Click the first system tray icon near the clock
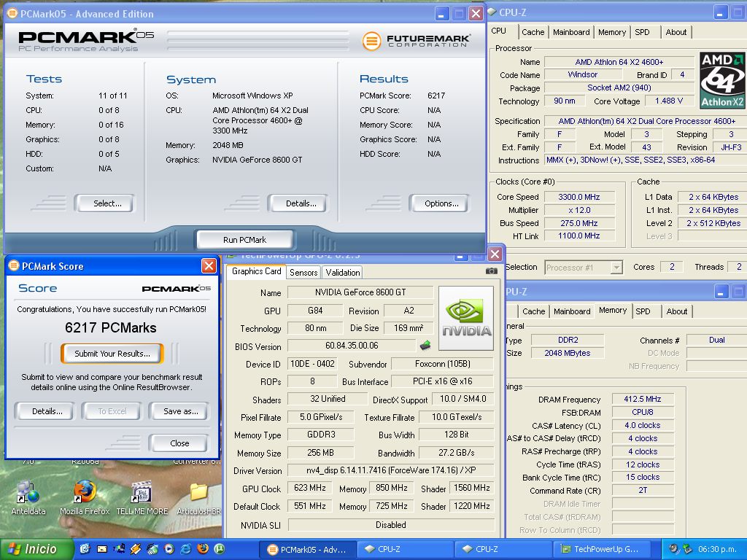 pyautogui.click(x=673, y=548)
